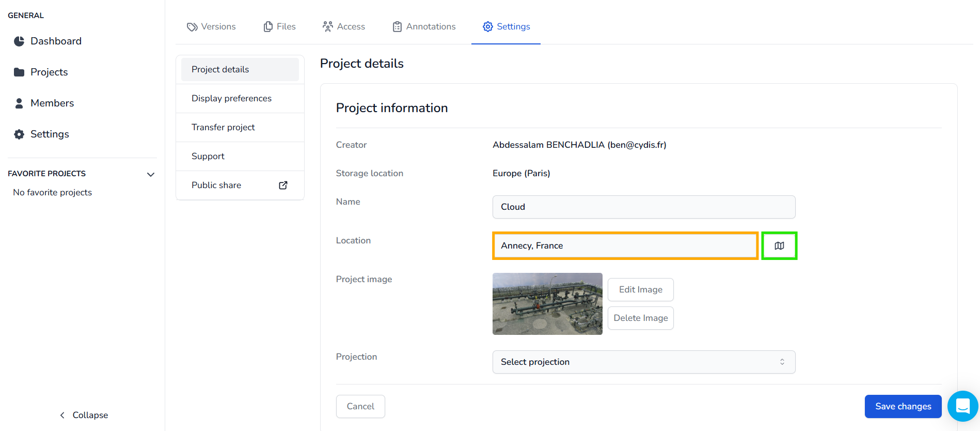This screenshot has width=980, height=431.
Task: Click the Versions tag icon
Action: (192, 27)
